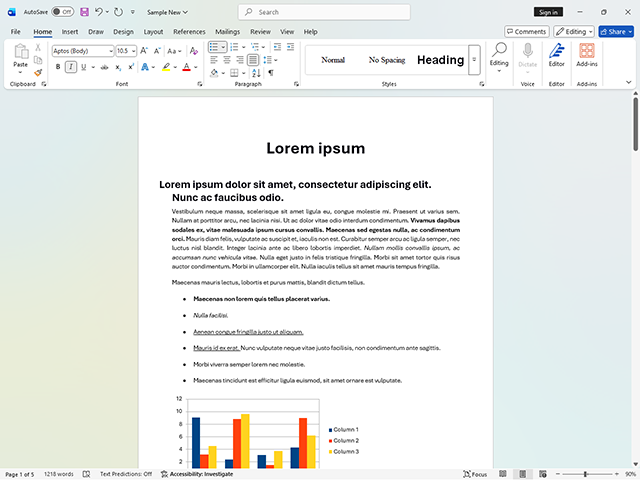
Task: Click the Dictate microphone icon
Action: [x=528, y=51]
